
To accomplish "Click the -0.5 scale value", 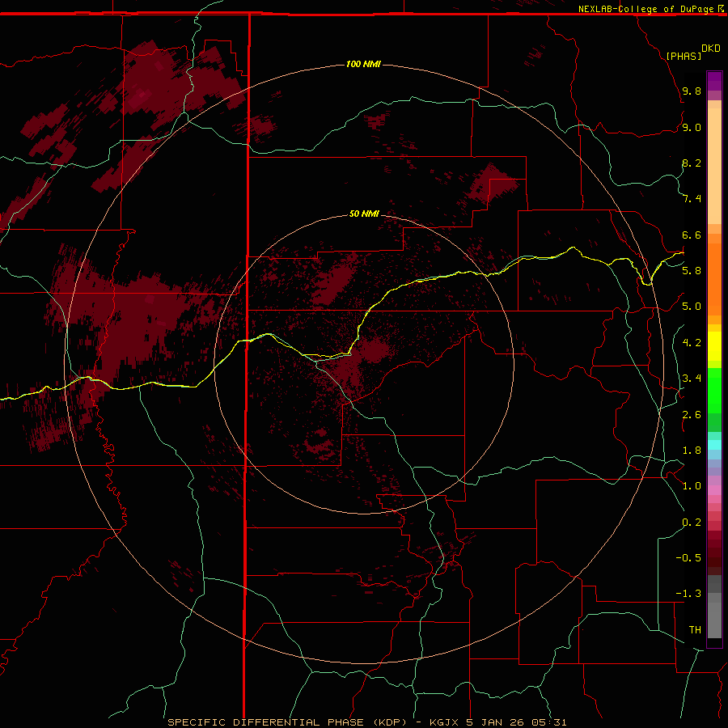I will click(x=688, y=557).
